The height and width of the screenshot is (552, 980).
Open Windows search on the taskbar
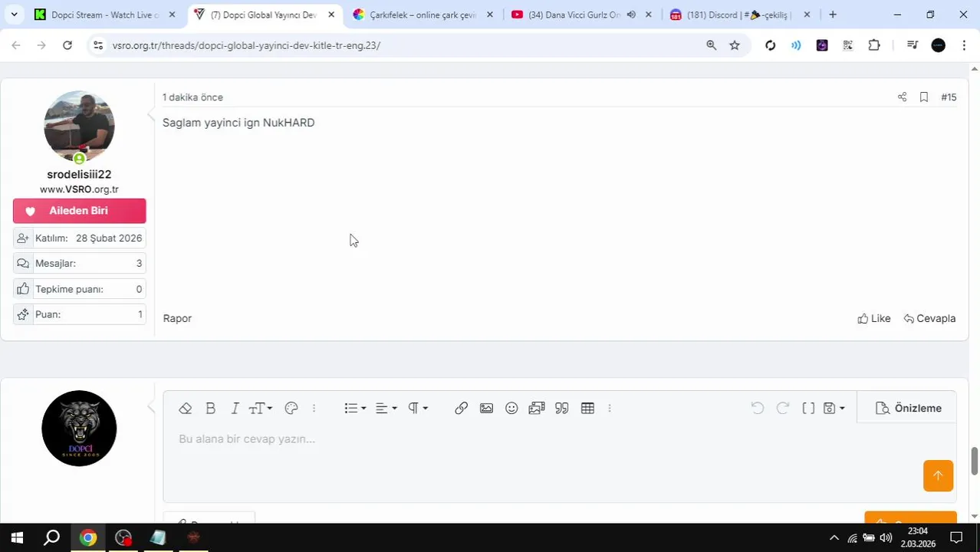[x=51, y=537]
